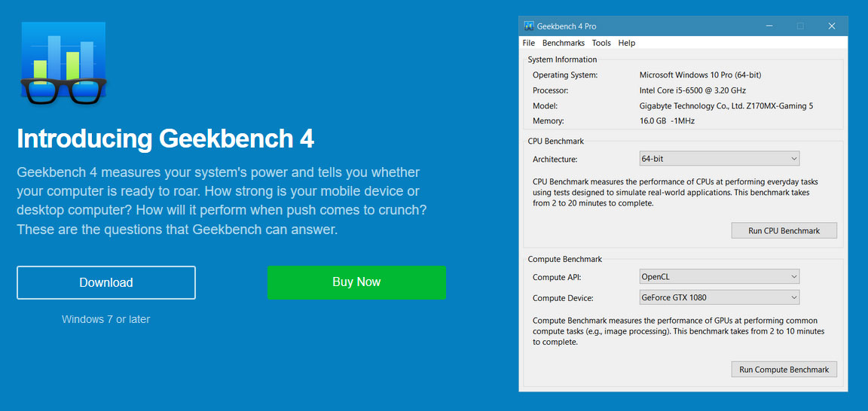
Task: Click the Introducing Geekbench 4 heading
Action: click(x=166, y=139)
